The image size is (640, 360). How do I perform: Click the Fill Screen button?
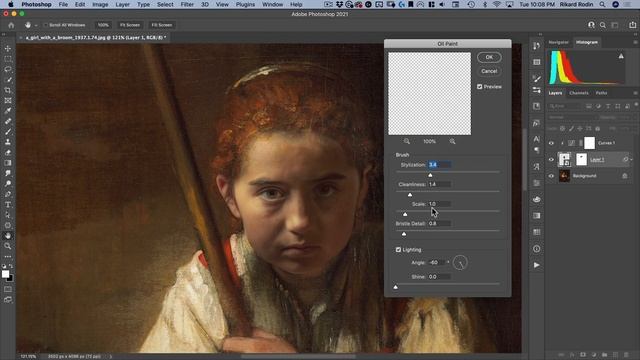pyautogui.click(x=162, y=25)
